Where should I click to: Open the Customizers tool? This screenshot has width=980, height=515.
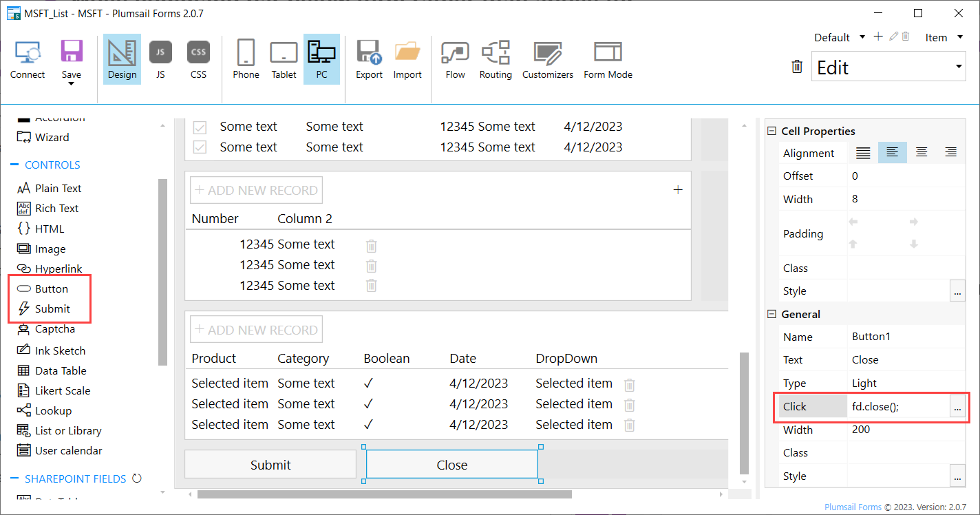coord(547,59)
